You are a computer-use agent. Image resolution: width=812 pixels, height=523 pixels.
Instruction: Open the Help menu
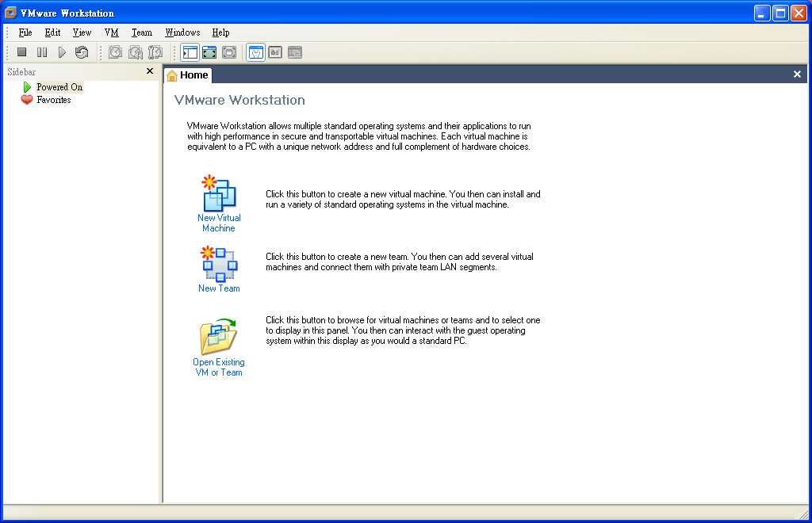point(220,32)
